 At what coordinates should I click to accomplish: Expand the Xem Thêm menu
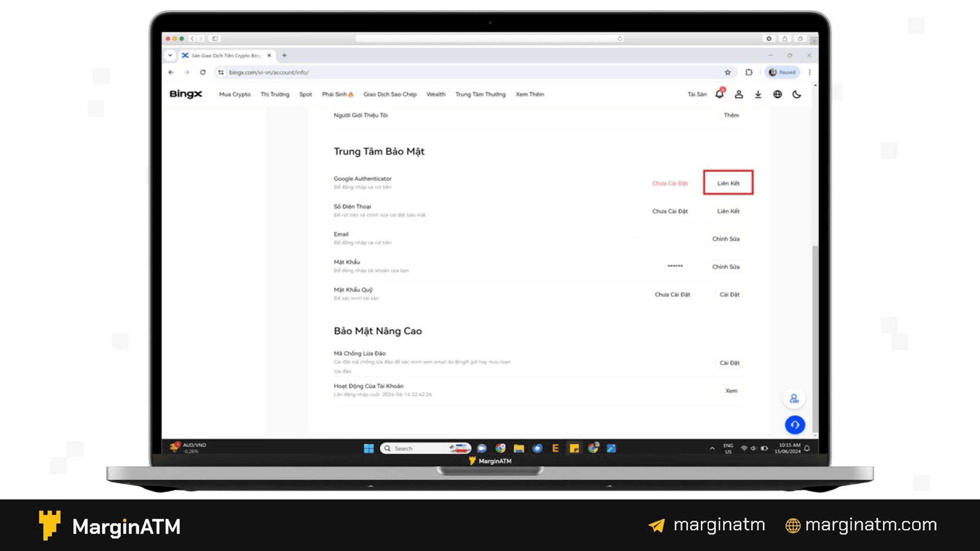pyautogui.click(x=530, y=94)
